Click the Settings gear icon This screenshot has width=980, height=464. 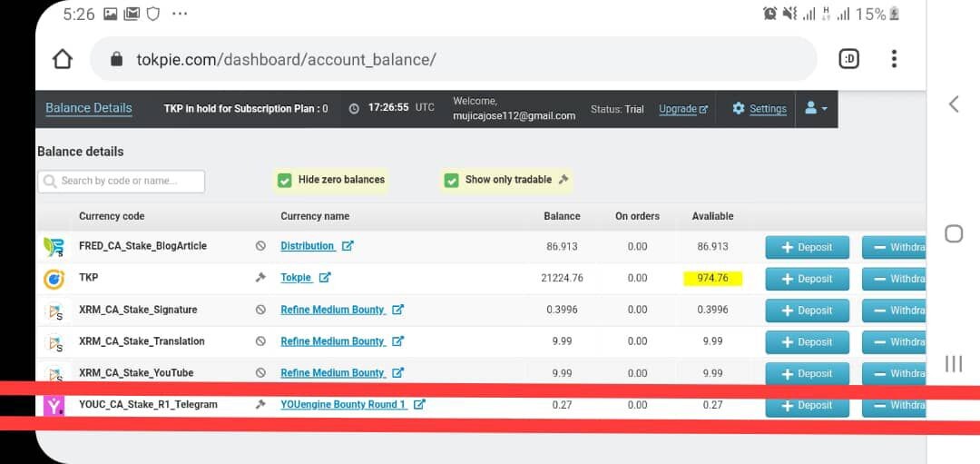coord(738,108)
